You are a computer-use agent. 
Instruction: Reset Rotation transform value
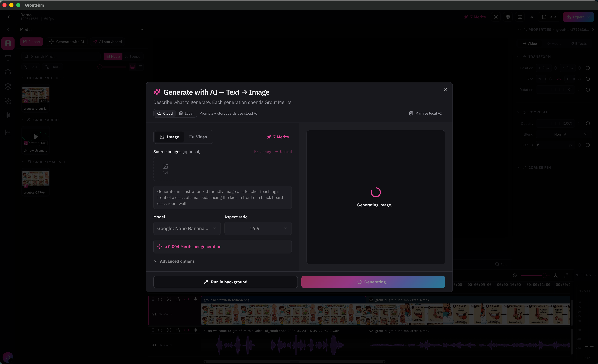point(588,90)
